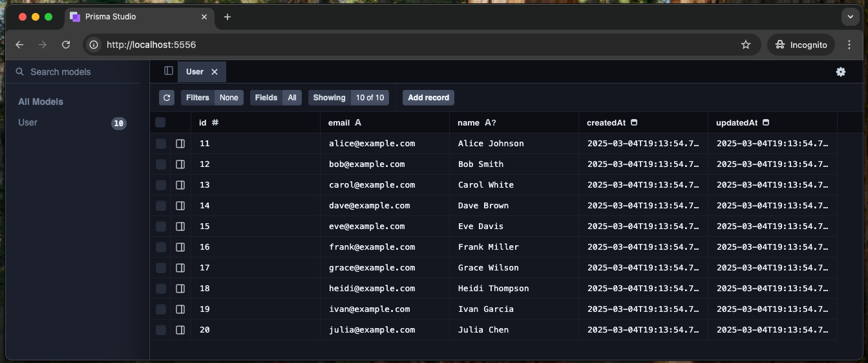
Task: Click calendar icon in updatedAt header
Action: click(766, 122)
